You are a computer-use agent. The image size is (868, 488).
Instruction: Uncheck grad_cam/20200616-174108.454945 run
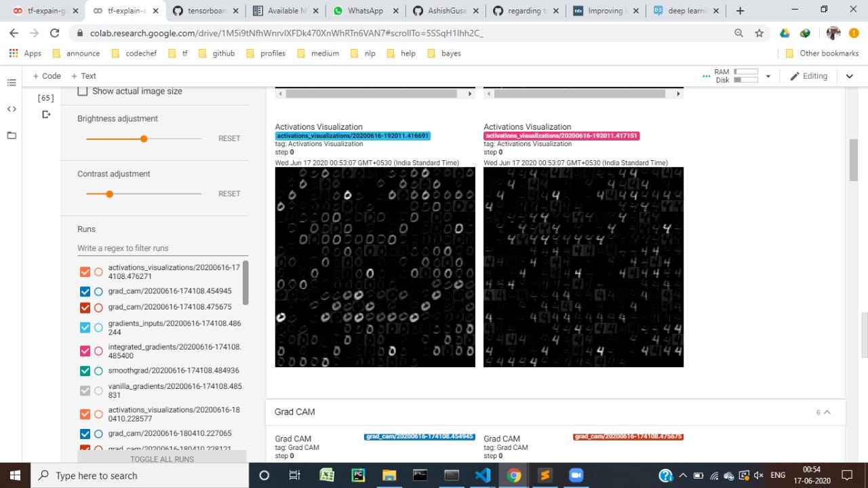85,292
